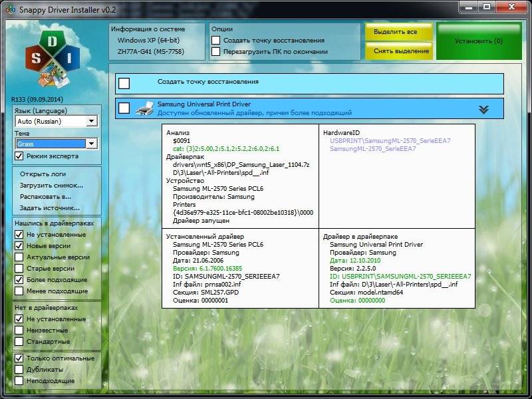Click Загрузить снимок...

click(x=51, y=186)
